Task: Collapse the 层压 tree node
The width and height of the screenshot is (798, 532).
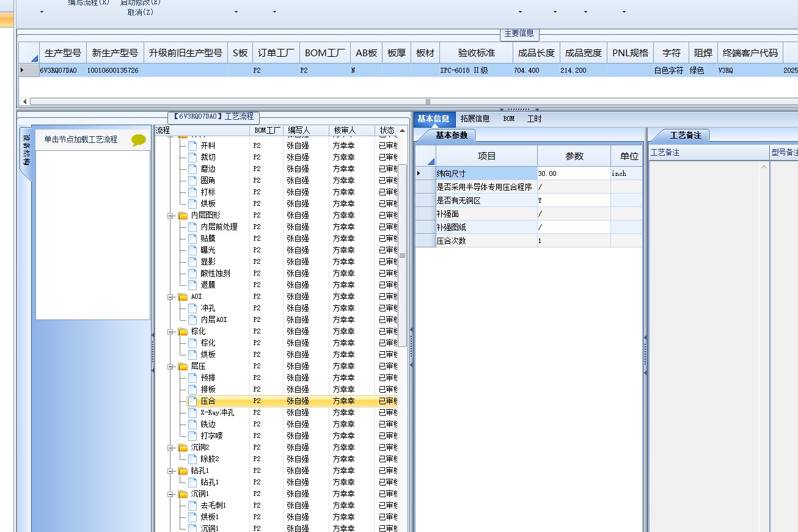Action: pyautogui.click(x=170, y=366)
